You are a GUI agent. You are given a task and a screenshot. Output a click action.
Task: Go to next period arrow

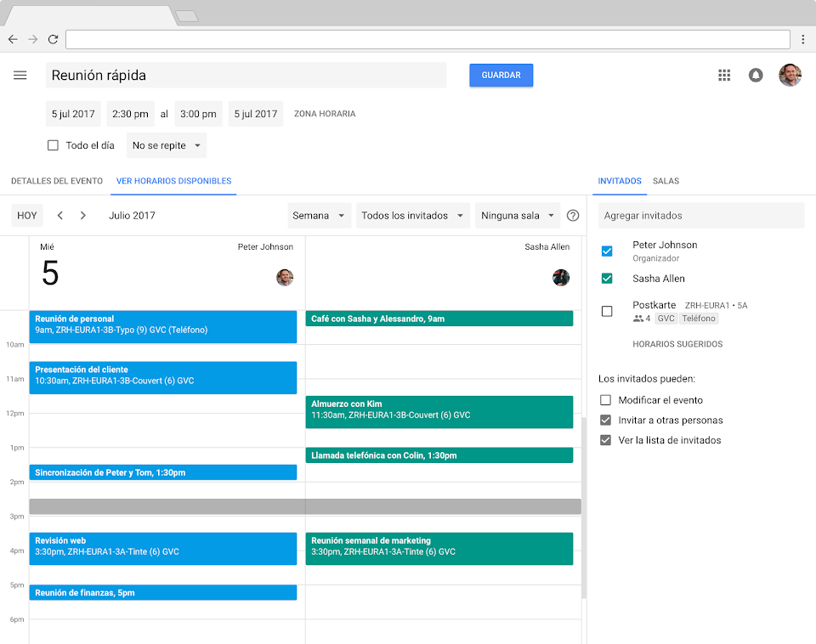point(83,216)
